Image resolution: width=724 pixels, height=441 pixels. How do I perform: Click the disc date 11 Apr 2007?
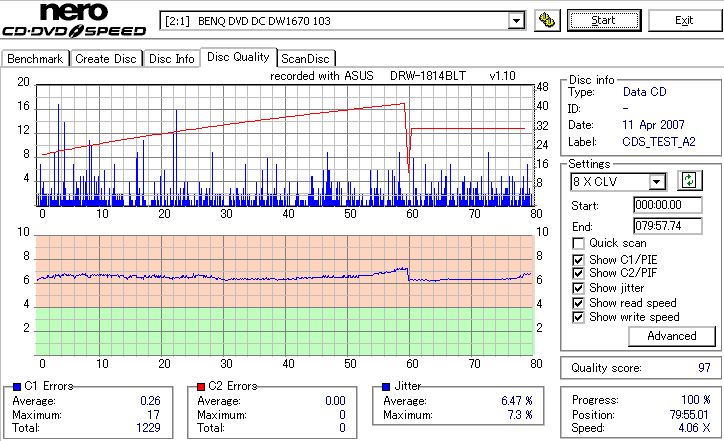click(x=653, y=125)
